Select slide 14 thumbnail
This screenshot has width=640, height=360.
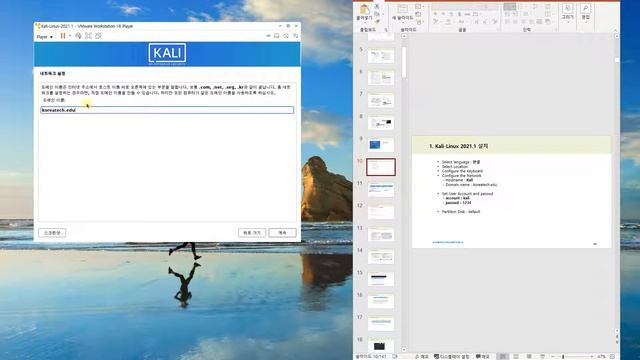tap(381, 257)
